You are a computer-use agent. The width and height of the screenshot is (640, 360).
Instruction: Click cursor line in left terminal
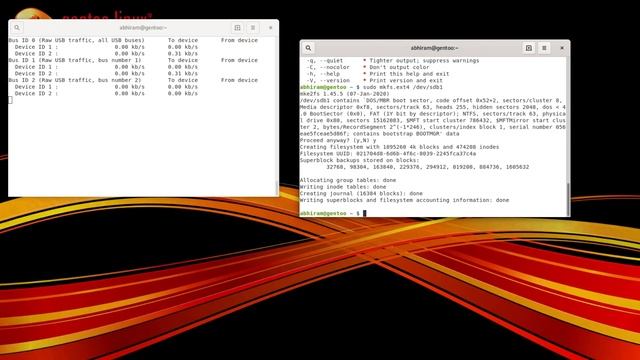pos(11,100)
